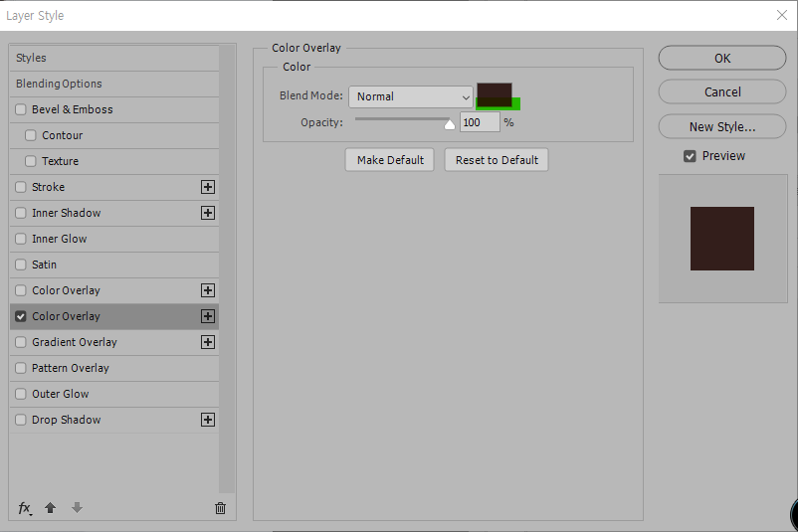Select the Outer Glow label
This screenshot has width=798, height=532.
pyautogui.click(x=60, y=394)
